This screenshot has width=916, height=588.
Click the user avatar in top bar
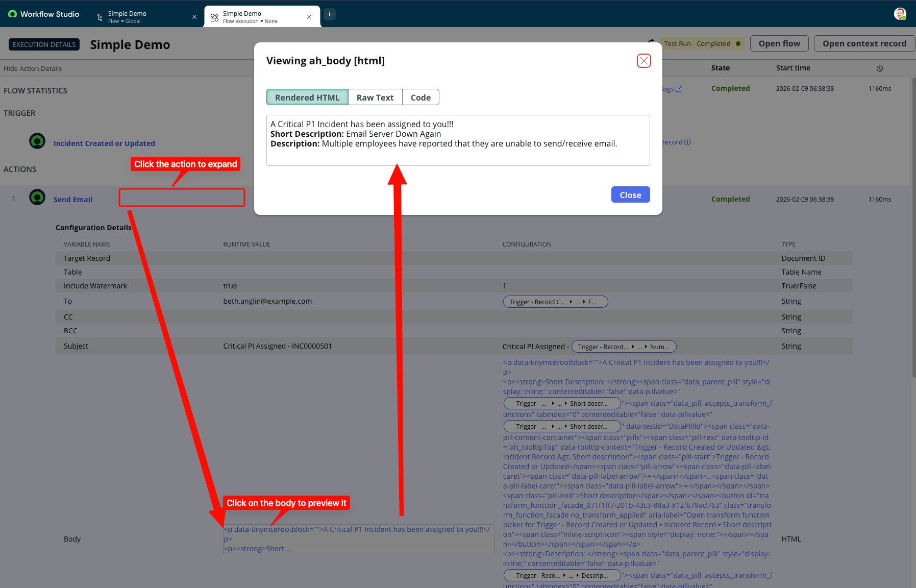(900, 14)
